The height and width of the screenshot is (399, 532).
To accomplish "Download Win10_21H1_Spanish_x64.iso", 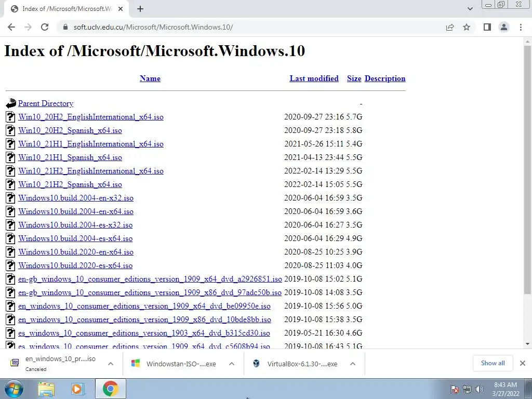I will click(x=70, y=158).
